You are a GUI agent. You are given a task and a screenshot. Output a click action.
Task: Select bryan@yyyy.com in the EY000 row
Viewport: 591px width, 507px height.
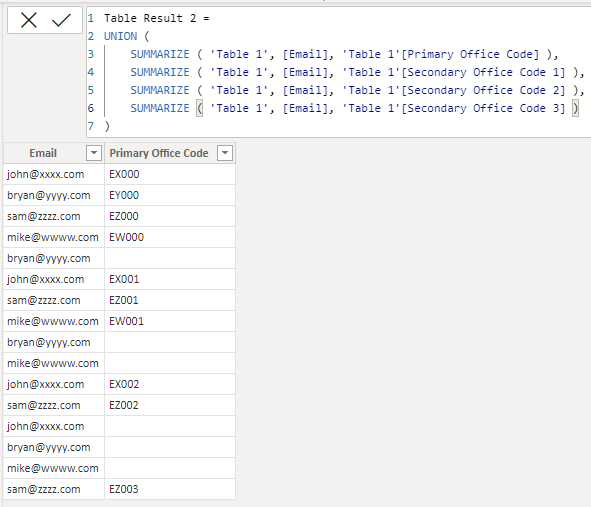tap(54, 195)
